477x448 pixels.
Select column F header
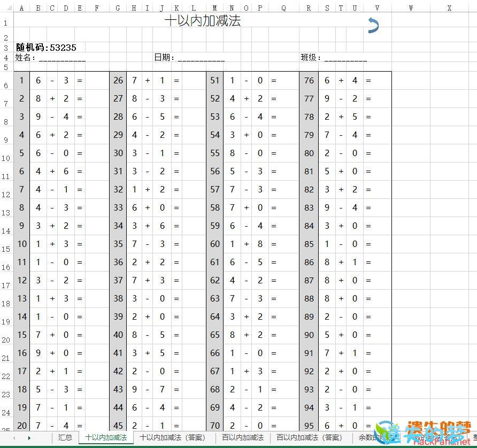point(97,8)
